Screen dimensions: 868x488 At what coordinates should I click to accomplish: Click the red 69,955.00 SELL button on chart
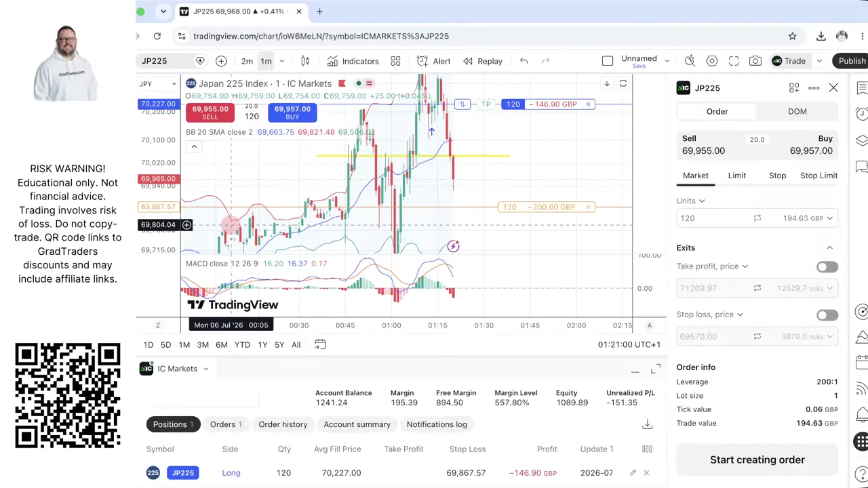pyautogui.click(x=210, y=113)
